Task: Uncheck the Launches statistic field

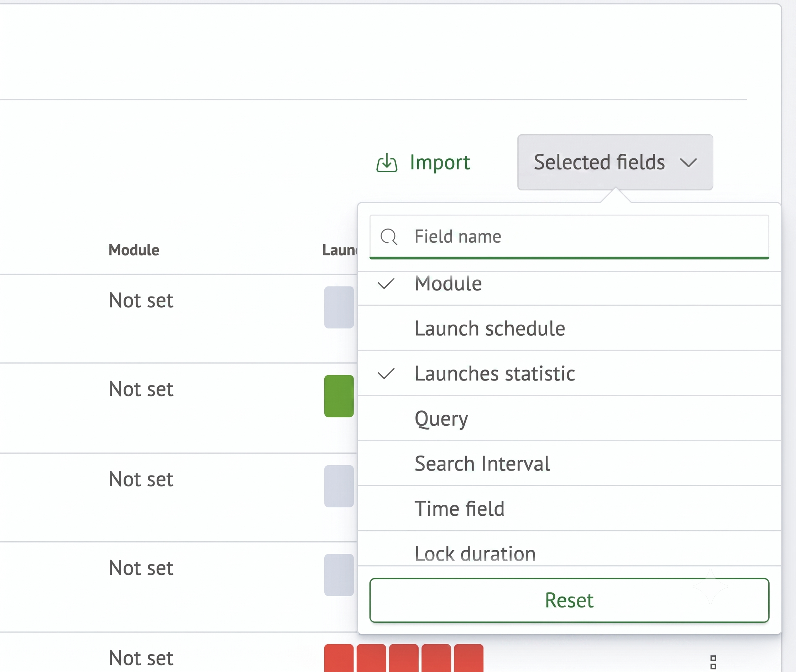Action: coord(569,373)
